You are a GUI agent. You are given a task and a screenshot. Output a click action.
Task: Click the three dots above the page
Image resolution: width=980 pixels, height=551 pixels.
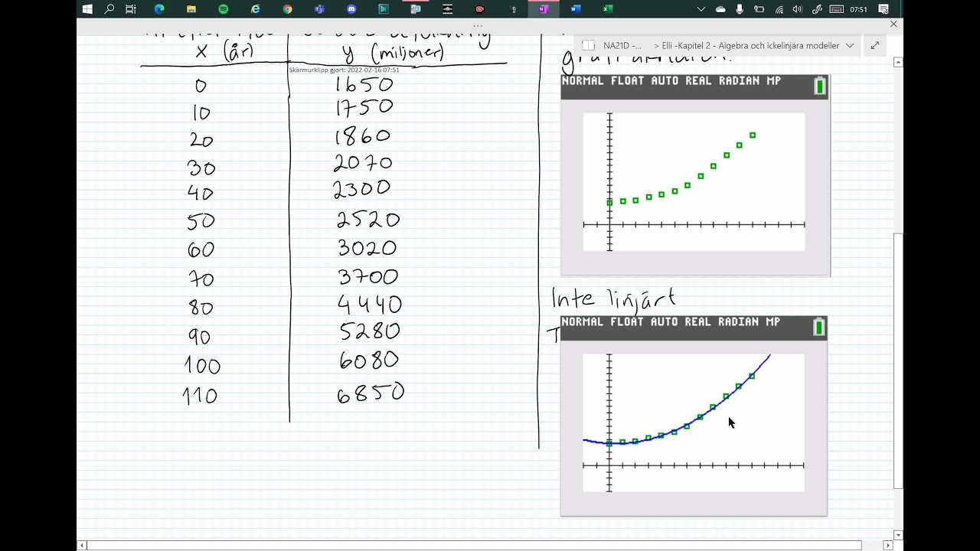[478, 26]
